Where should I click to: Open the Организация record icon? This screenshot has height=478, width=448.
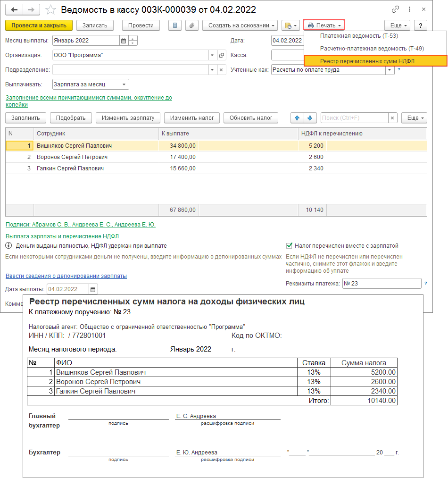click(x=222, y=55)
